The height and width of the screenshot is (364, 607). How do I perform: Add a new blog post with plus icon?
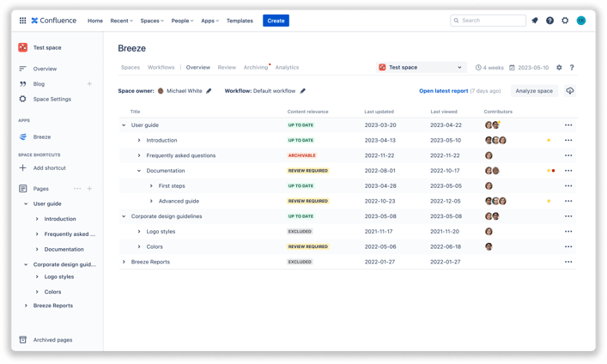click(89, 83)
